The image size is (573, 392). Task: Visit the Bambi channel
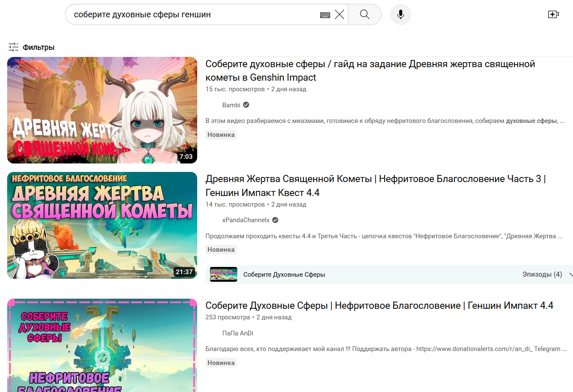tap(231, 105)
